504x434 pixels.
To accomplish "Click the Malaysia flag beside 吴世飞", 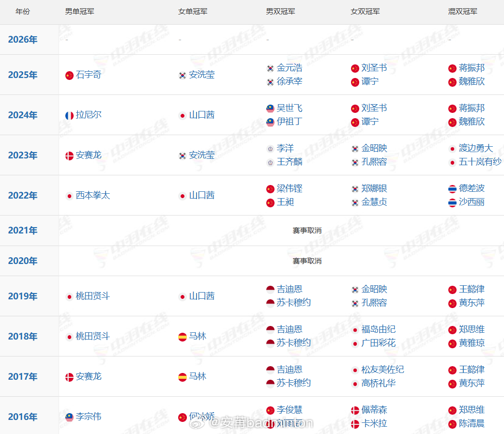I will [x=270, y=108].
